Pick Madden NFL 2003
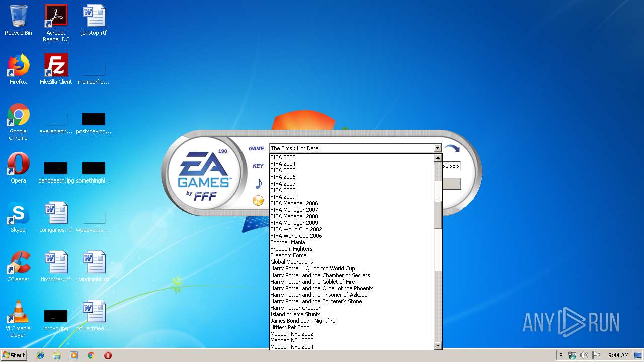Image resolution: width=644 pixels, height=362 pixels. 351,340
